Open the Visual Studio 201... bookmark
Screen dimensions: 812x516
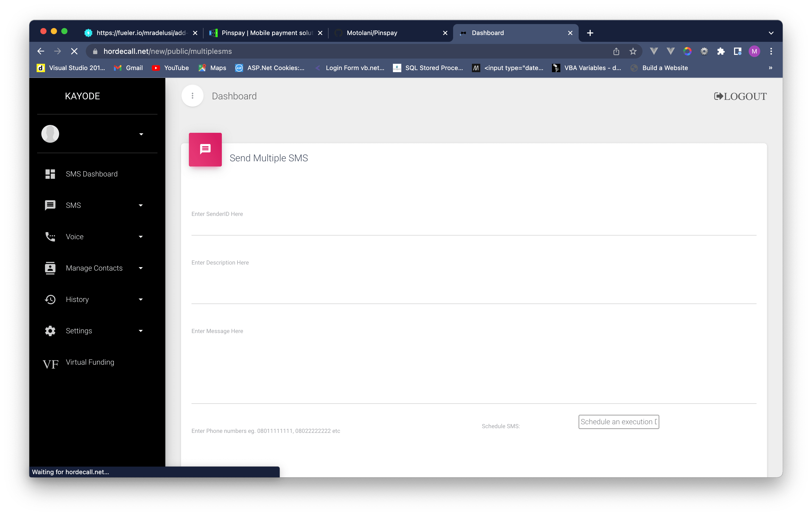point(71,68)
